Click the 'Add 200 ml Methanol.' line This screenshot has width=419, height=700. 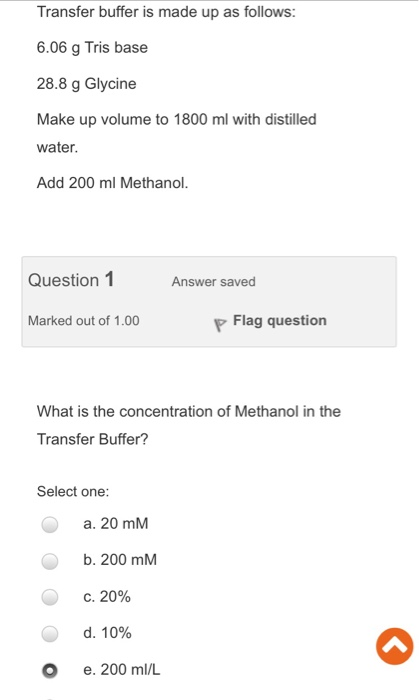point(112,183)
